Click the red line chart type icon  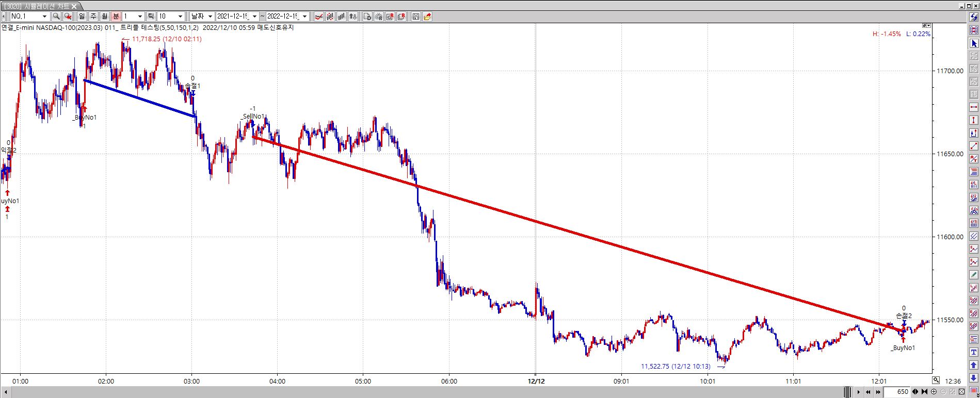tap(319, 16)
